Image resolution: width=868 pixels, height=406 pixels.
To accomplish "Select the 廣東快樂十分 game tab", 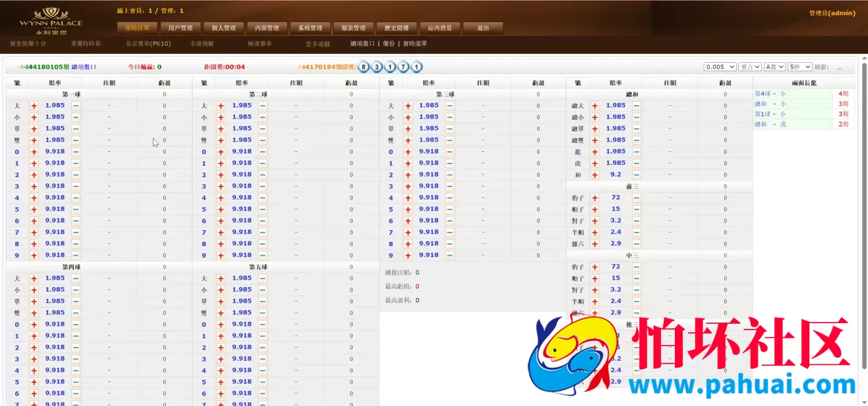I will [28, 43].
